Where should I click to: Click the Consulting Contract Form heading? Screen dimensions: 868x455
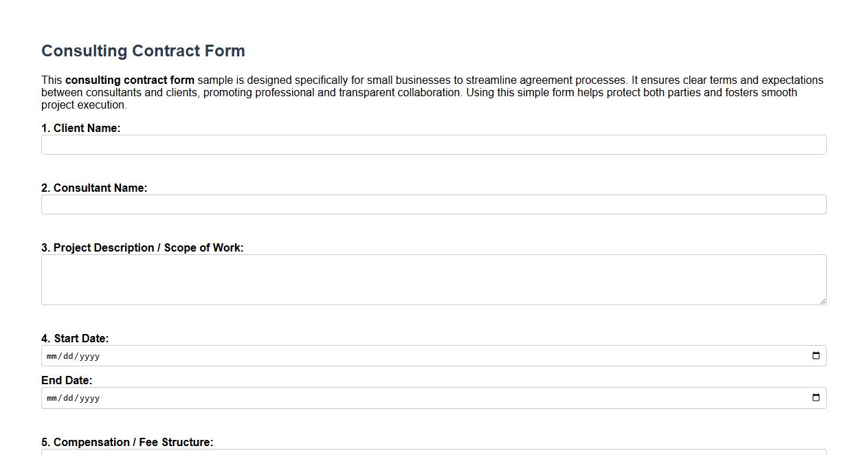(142, 50)
